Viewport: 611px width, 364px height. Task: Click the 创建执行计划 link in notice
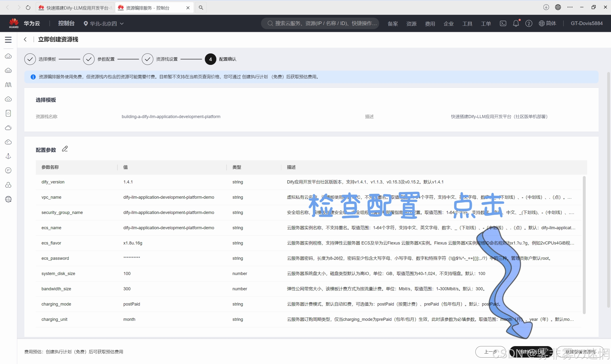tap(255, 77)
